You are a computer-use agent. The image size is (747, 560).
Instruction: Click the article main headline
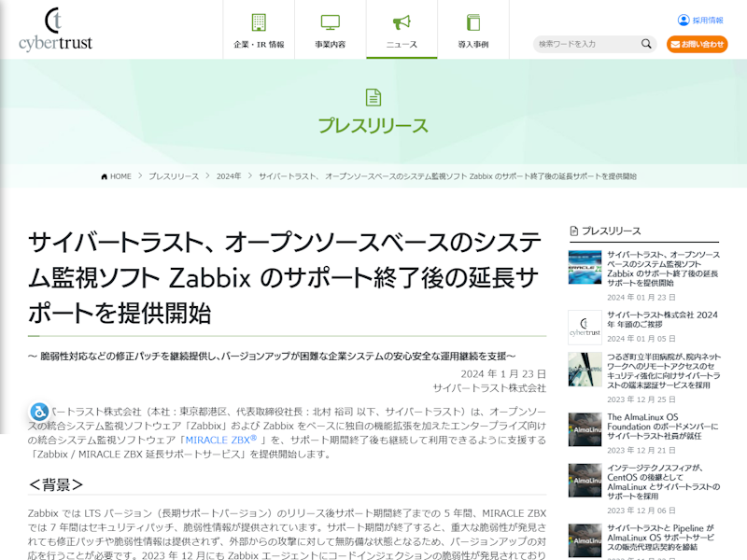tap(285, 277)
